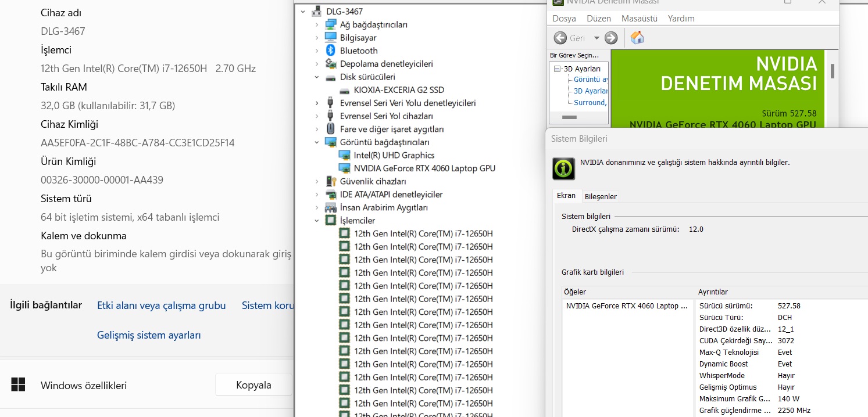
Task: Click the Güvenlik cihazları icon
Action: [x=331, y=181]
